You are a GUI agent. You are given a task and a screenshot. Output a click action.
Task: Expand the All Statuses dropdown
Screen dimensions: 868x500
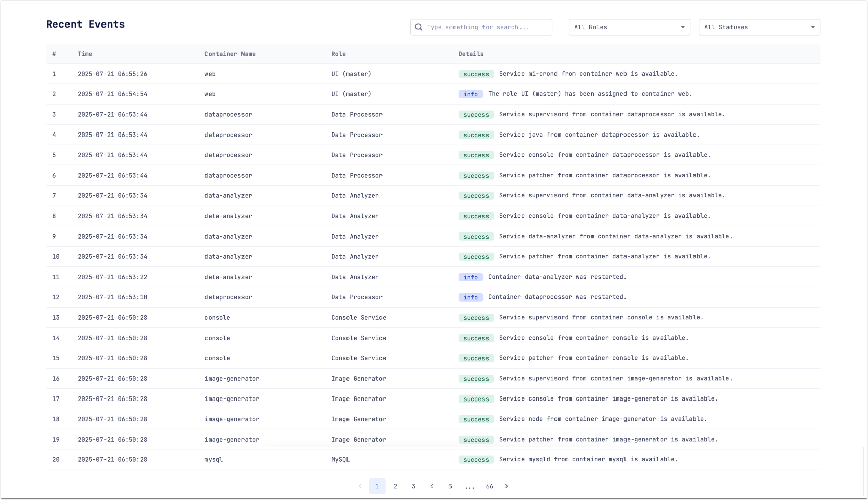click(759, 27)
